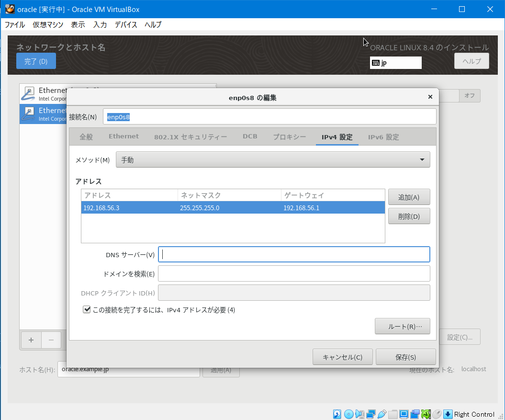Click the mouse integration status icon
The width and height of the screenshot is (505, 420).
437,414
